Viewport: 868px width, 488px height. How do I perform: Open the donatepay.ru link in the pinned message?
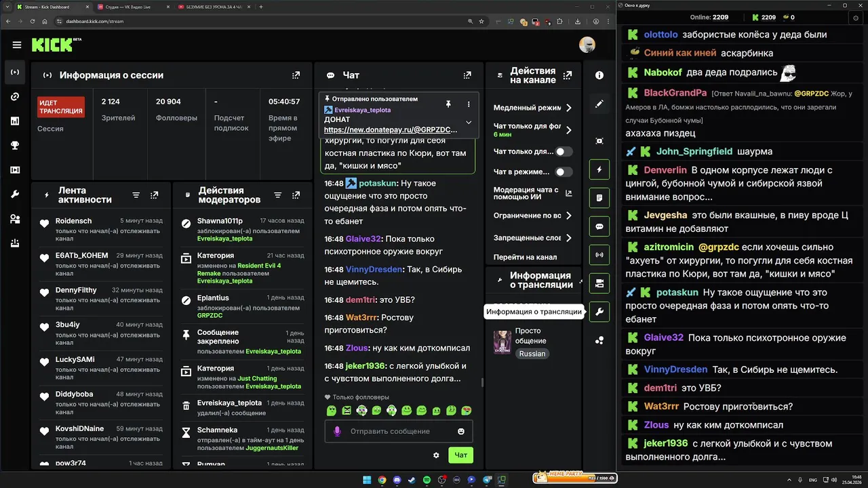[391, 129]
